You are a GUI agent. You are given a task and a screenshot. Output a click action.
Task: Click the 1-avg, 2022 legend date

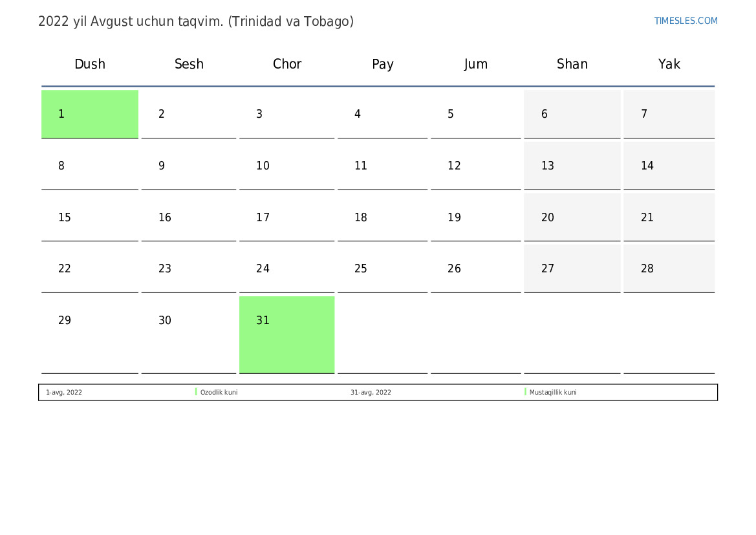click(x=64, y=392)
